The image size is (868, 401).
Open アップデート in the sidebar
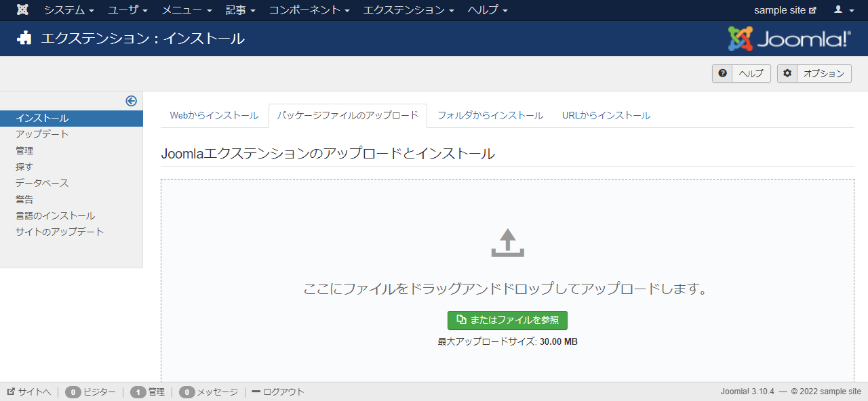42,135
